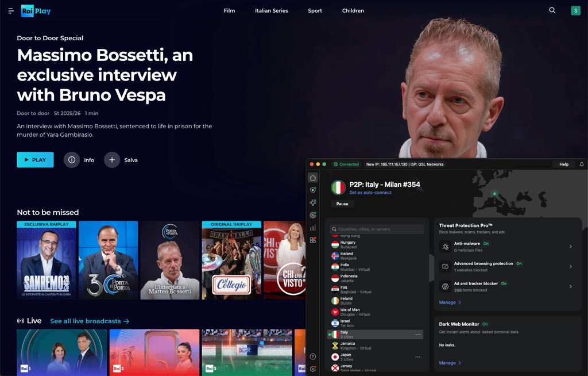Open RaiPlay search magnifier

point(552,10)
